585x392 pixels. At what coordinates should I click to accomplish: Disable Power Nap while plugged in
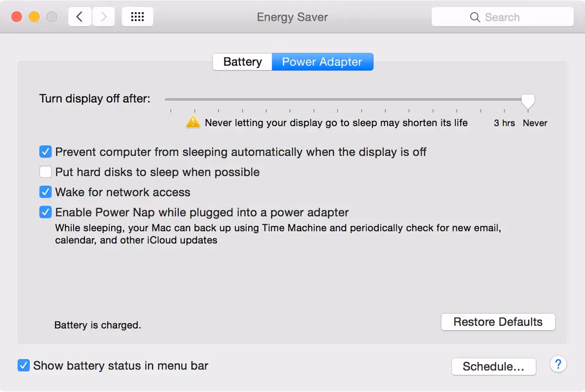point(45,212)
